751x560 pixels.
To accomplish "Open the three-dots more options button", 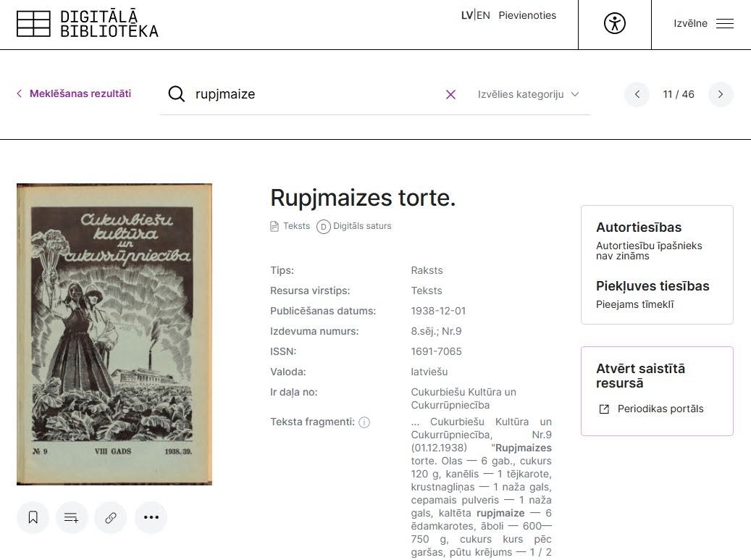I will [151, 517].
